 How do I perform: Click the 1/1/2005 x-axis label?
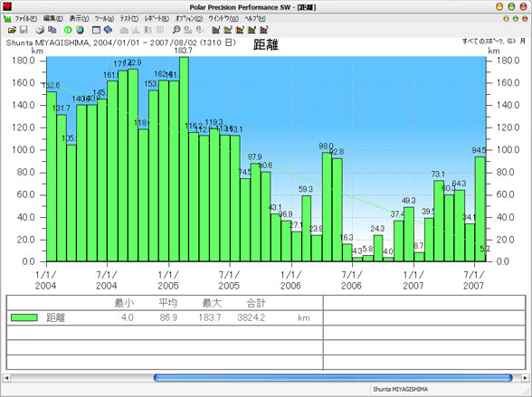pos(168,280)
